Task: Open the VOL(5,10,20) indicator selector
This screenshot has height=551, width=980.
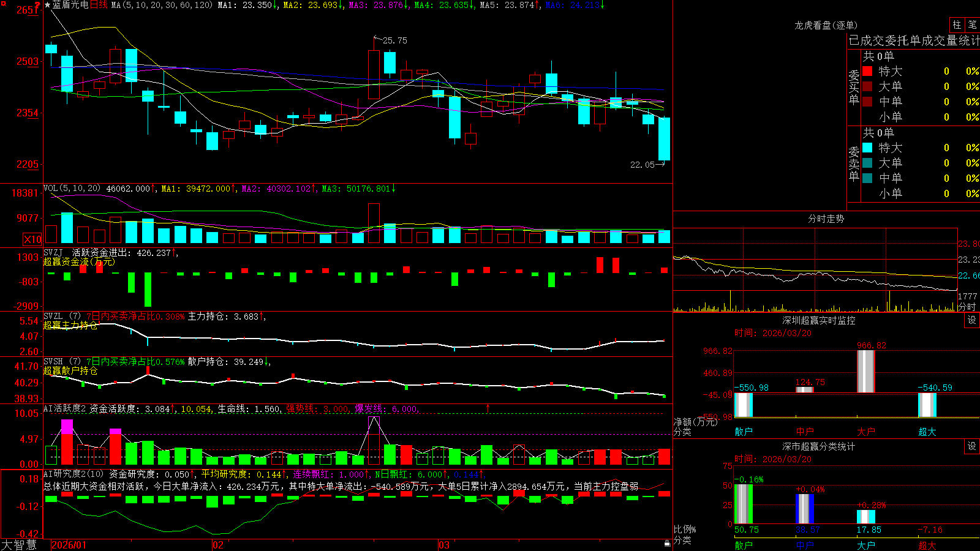Action: [x=72, y=189]
